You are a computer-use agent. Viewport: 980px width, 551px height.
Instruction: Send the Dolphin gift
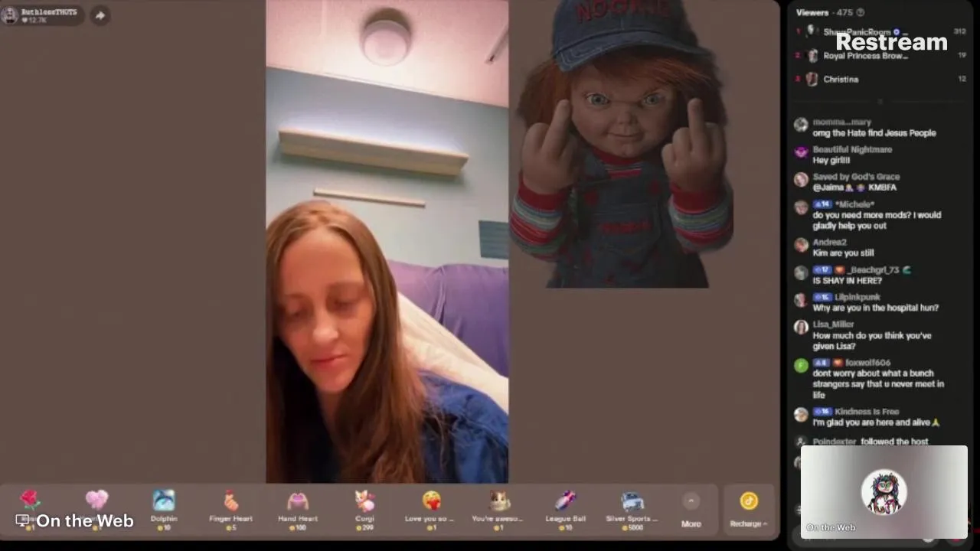pyautogui.click(x=164, y=508)
